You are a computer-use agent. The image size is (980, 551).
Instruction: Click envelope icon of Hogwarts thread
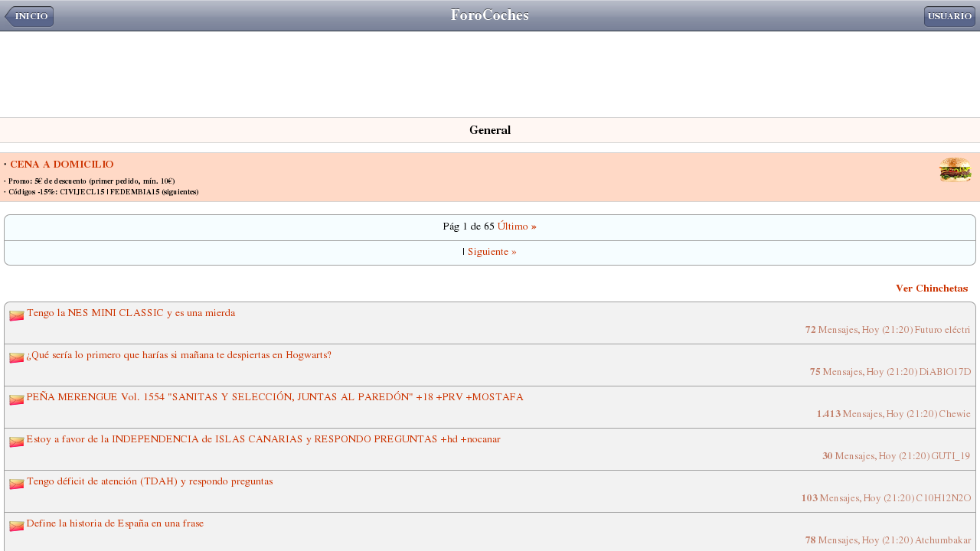click(17, 357)
